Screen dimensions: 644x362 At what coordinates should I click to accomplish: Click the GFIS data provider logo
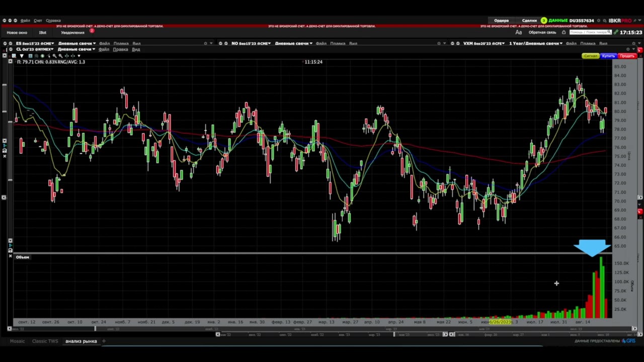point(628,341)
